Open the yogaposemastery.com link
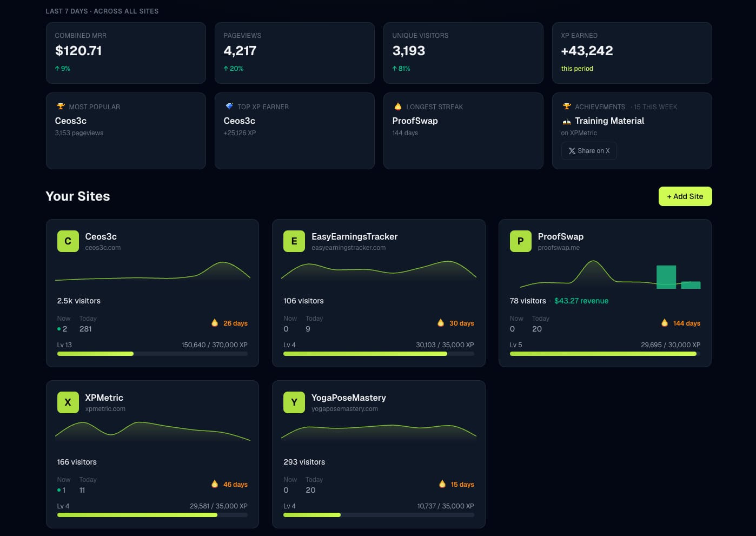 (x=345, y=409)
